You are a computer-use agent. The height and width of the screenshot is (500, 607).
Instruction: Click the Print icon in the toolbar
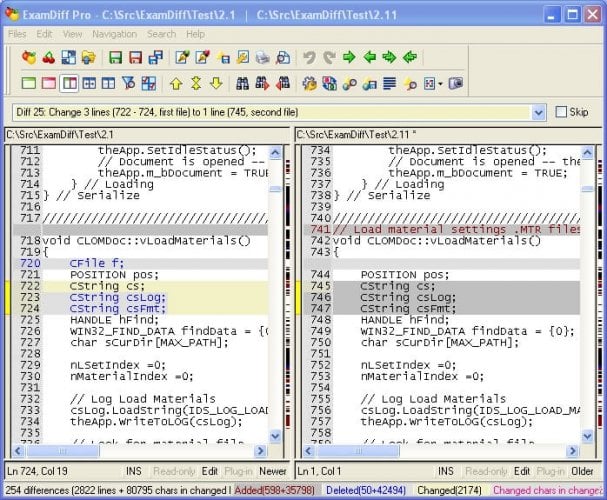[x=264, y=58]
